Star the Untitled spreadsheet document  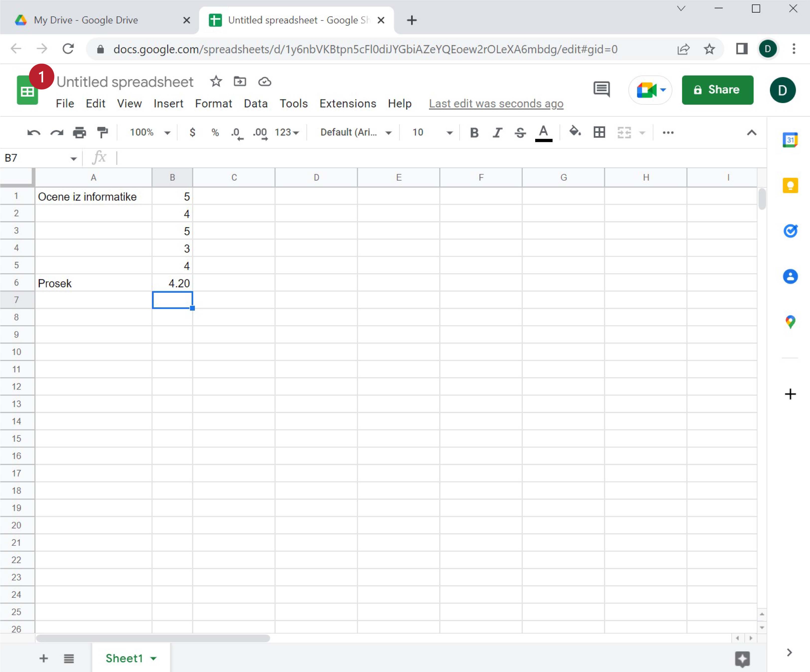[x=216, y=82]
